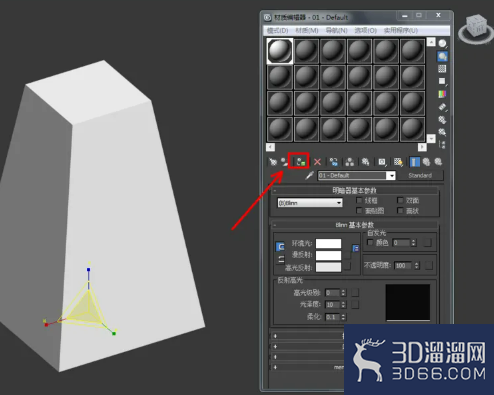The height and width of the screenshot is (395, 494).
Task: Click the Video Color Check icon
Action: tap(442, 94)
